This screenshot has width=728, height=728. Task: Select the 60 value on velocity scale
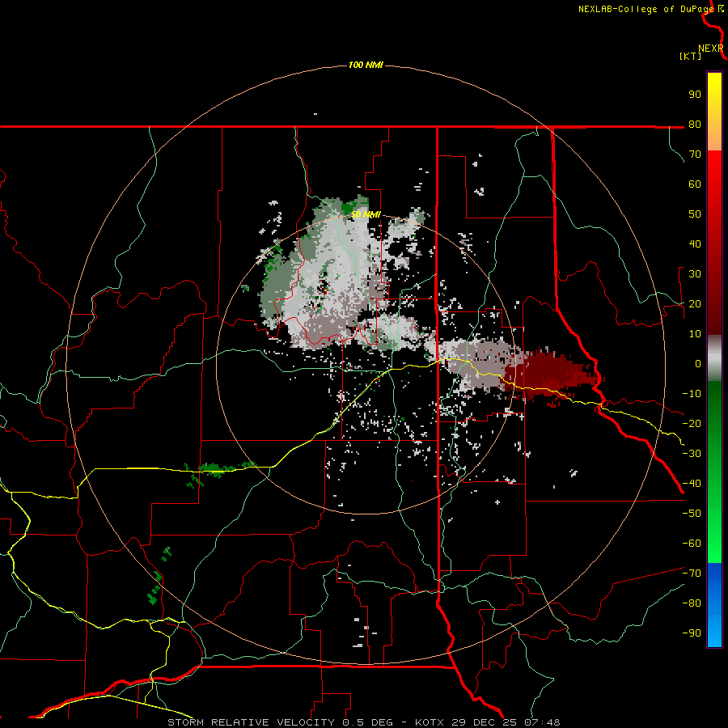click(x=695, y=184)
